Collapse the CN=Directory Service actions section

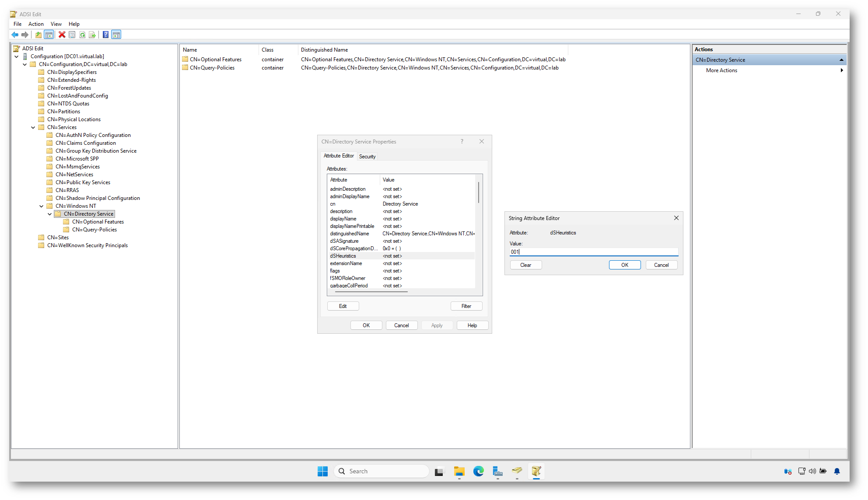tap(841, 60)
